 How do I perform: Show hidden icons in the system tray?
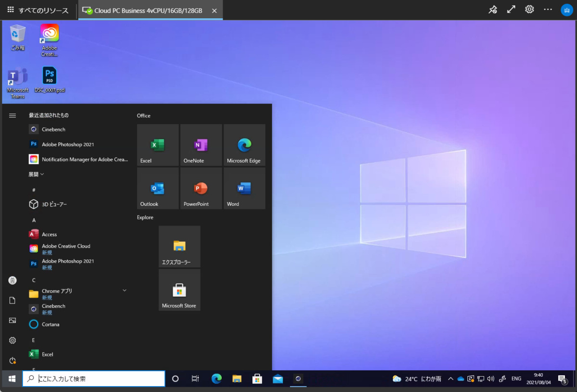(x=451, y=379)
